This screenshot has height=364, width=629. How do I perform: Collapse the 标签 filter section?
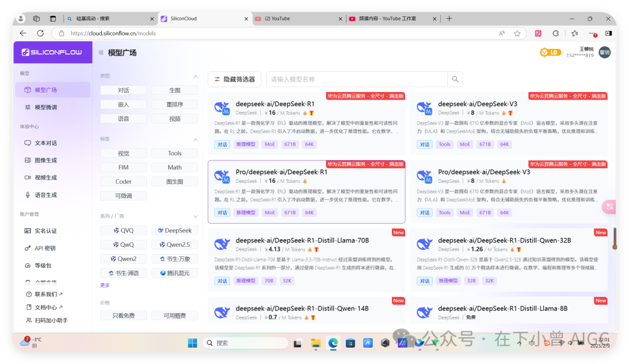[195, 139]
